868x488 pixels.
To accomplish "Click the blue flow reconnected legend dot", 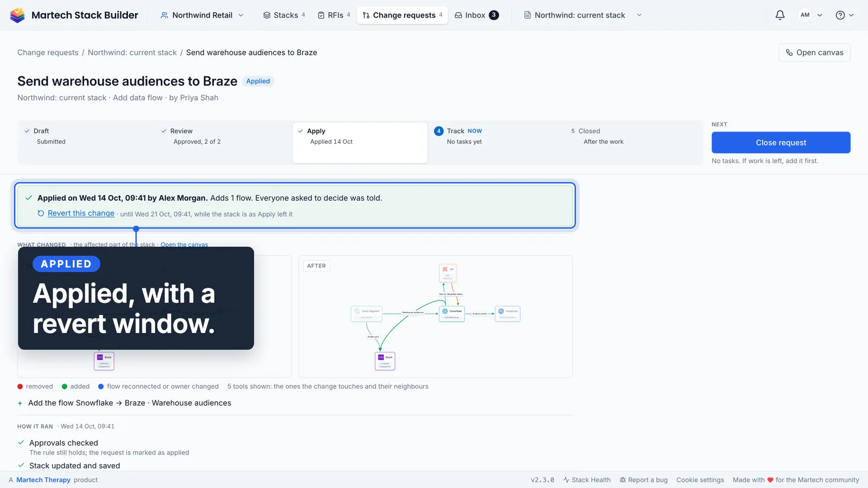I will point(101,387).
